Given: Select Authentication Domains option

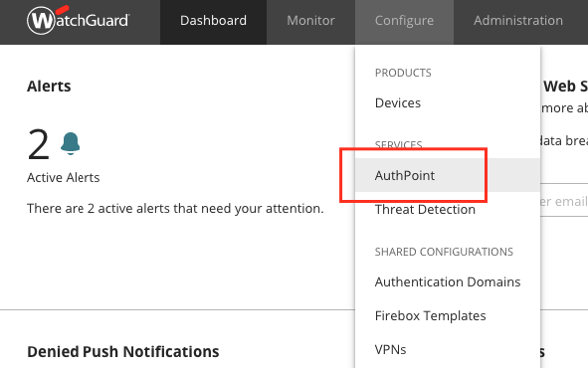Looking at the screenshot, I should [448, 281].
